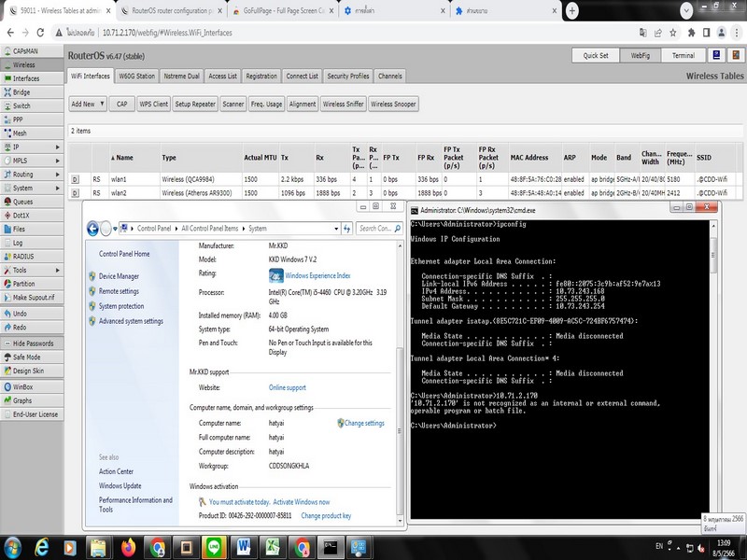Open Chrome tab search dropdown
Screen dimensions: 747x560
(x=686, y=10)
